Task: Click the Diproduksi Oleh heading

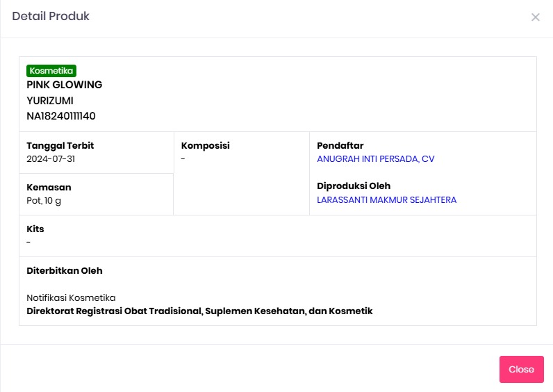Action: tap(354, 186)
